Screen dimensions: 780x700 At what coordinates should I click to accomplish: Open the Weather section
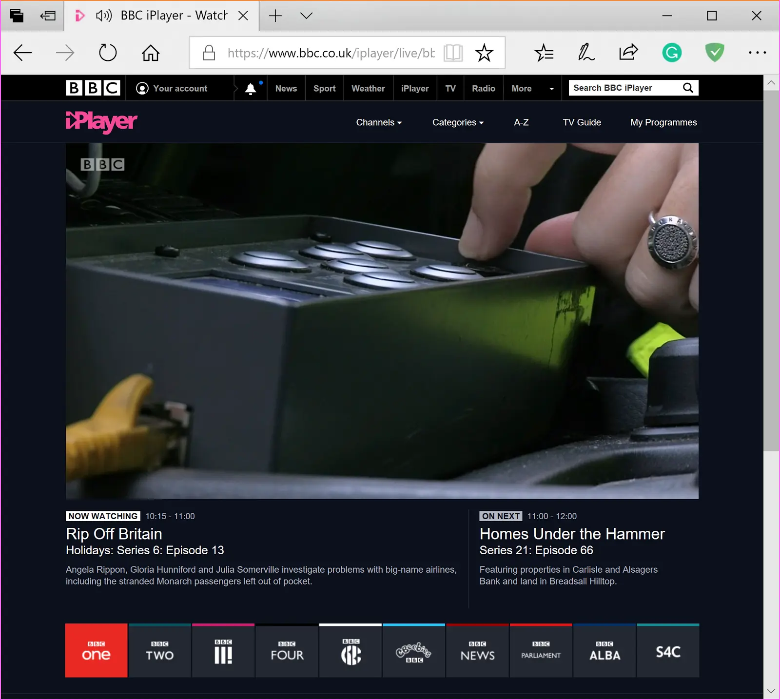coord(368,88)
